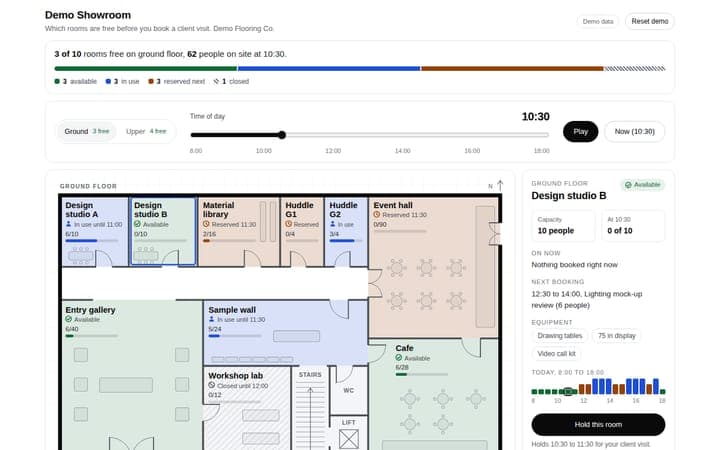Click Sample wall occupancy bar 5/24
Image resolution: width=720 pixels, height=450 pixels.
235,336
